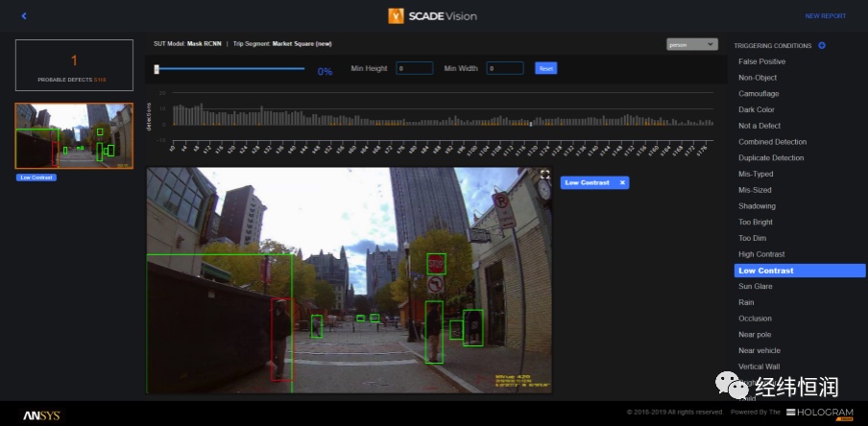The image size is (868, 426).
Task: Select Not a Defect condition
Action: coord(759,126)
